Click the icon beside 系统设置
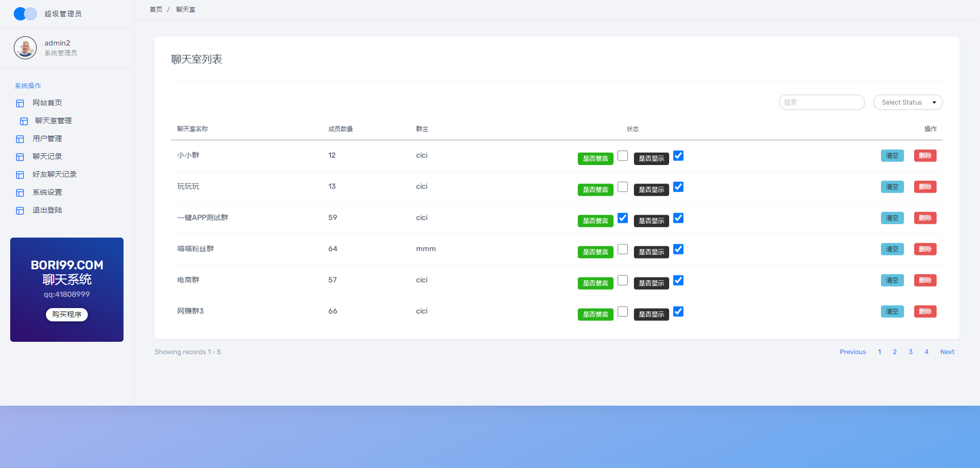Image resolution: width=980 pixels, height=468 pixels. pyautogui.click(x=20, y=193)
